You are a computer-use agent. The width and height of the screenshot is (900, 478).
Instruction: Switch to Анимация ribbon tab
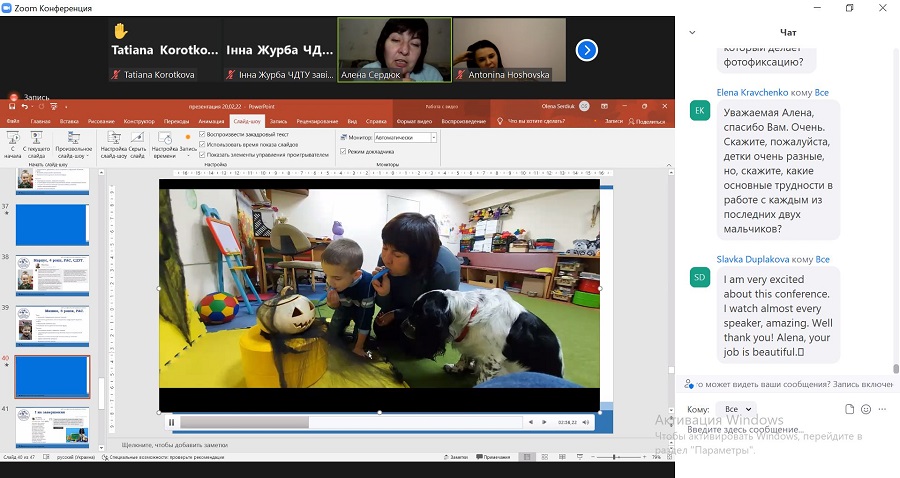(211, 121)
